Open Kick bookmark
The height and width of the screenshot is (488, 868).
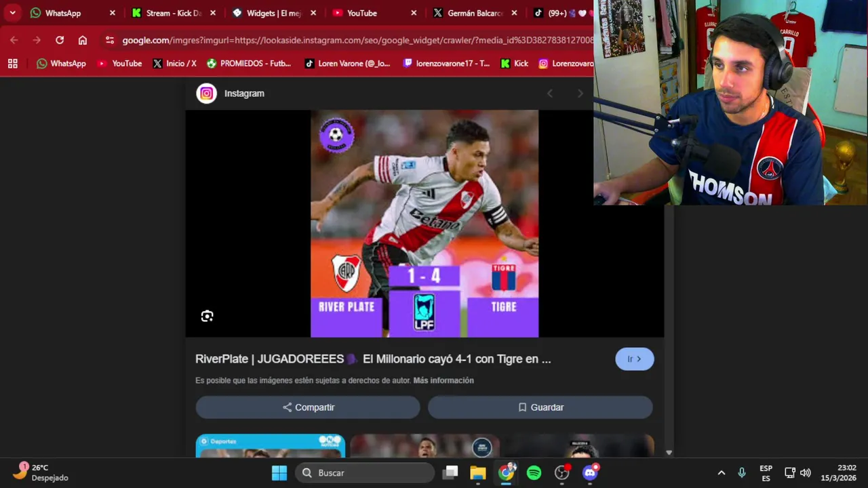(514, 63)
